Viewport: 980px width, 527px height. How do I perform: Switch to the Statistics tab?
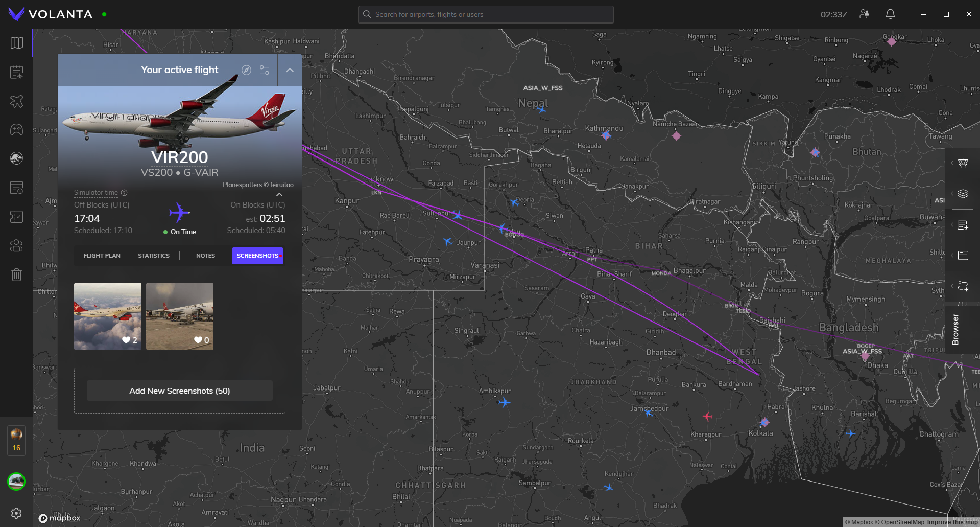(154, 256)
